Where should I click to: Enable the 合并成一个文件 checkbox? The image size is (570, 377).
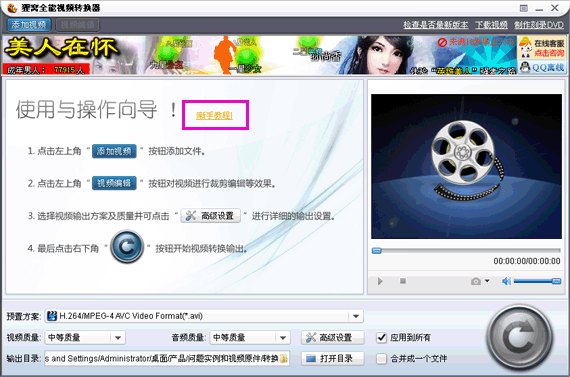381,358
